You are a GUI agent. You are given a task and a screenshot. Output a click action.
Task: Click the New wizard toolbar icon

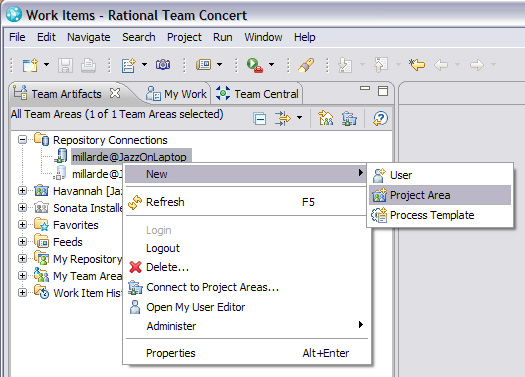tap(30, 65)
